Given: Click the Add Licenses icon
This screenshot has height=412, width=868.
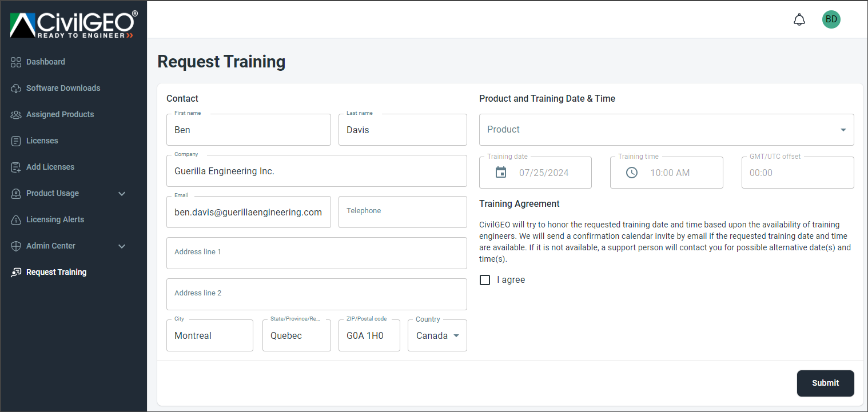Looking at the screenshot, I should point(16,167).
